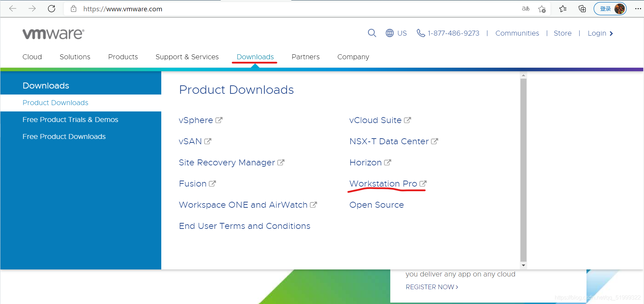
Task: Click external link icon beside Site Recovery Manager
Action: (281, 162)
